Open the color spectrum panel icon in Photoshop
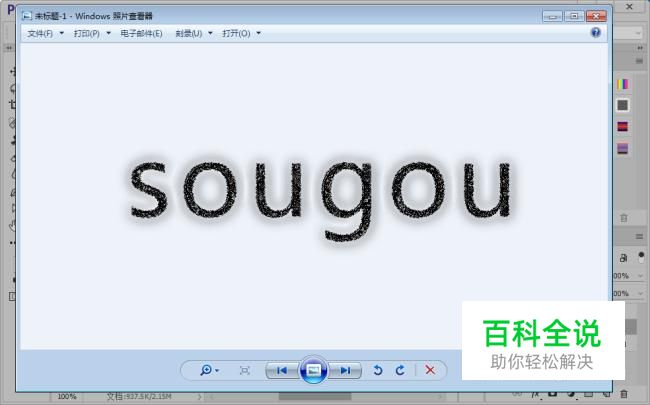Viewport: 650px width, 405px height. click(623, 85)
